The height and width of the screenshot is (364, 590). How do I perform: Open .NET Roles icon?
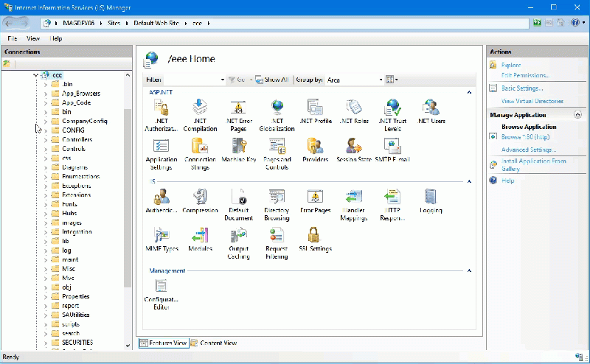(354, 112)
